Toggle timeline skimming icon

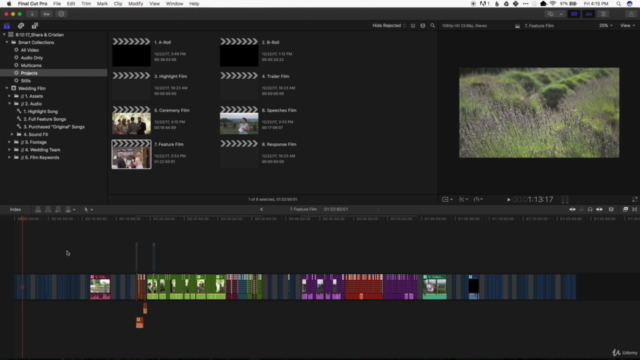(572, 209)
